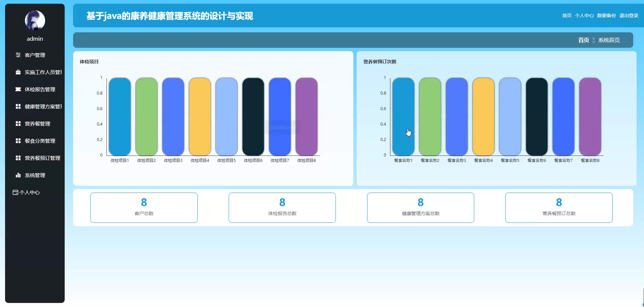Expand the 客户管理 menu section

pos(35,55)
